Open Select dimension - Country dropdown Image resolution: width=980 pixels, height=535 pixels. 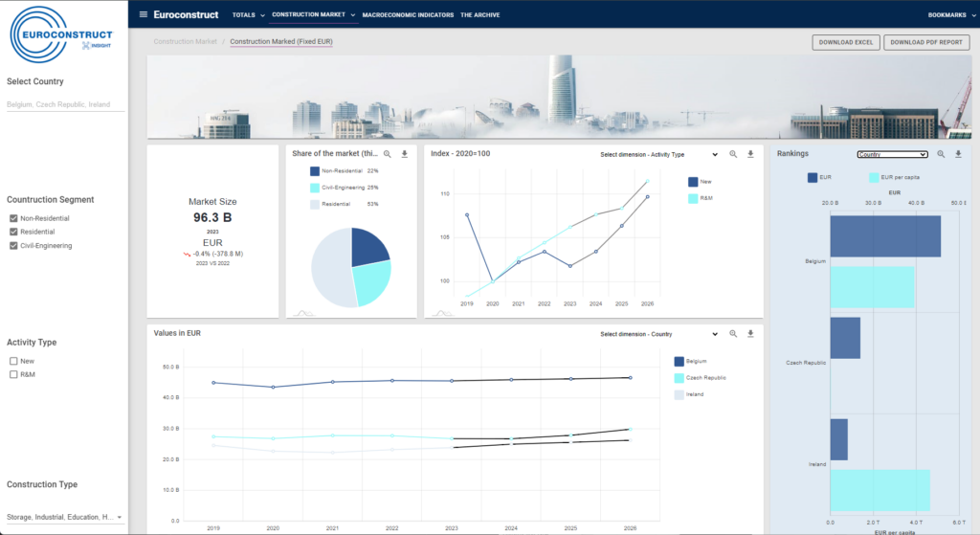[x=658, y=334]
